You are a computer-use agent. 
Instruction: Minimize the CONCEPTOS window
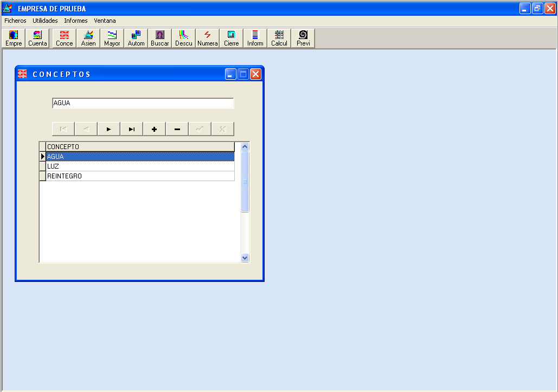pyautogui.click(x=230, y=74)
